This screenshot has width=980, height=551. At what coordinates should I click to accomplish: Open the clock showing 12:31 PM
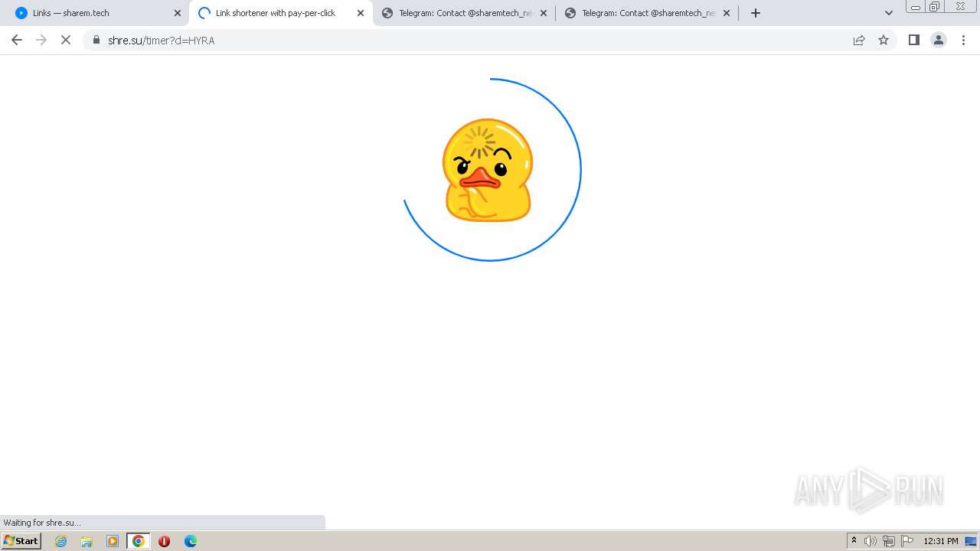point(941,541)
